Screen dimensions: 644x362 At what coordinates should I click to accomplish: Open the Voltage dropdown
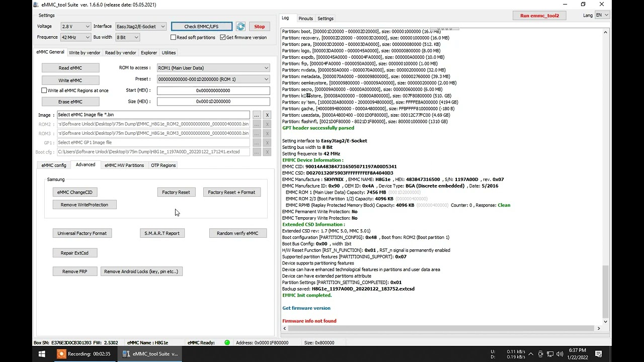[x=75, y=27]
